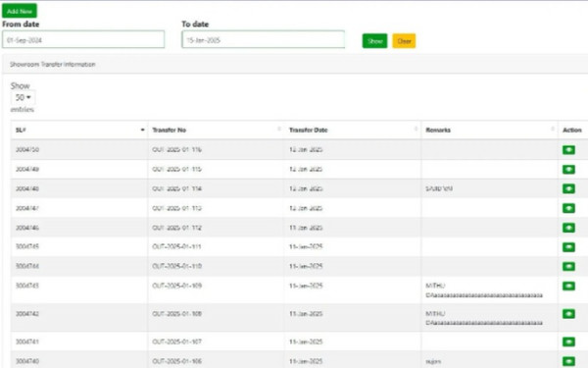The image size is (588, 368).
Task: Click the Action column header
Action: pyautogui.click(x=572, y=130)
